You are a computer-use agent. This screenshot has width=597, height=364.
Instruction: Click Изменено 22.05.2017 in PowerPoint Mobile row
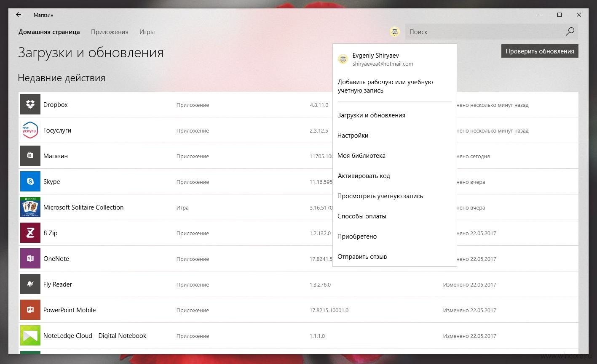click(469, 311)
